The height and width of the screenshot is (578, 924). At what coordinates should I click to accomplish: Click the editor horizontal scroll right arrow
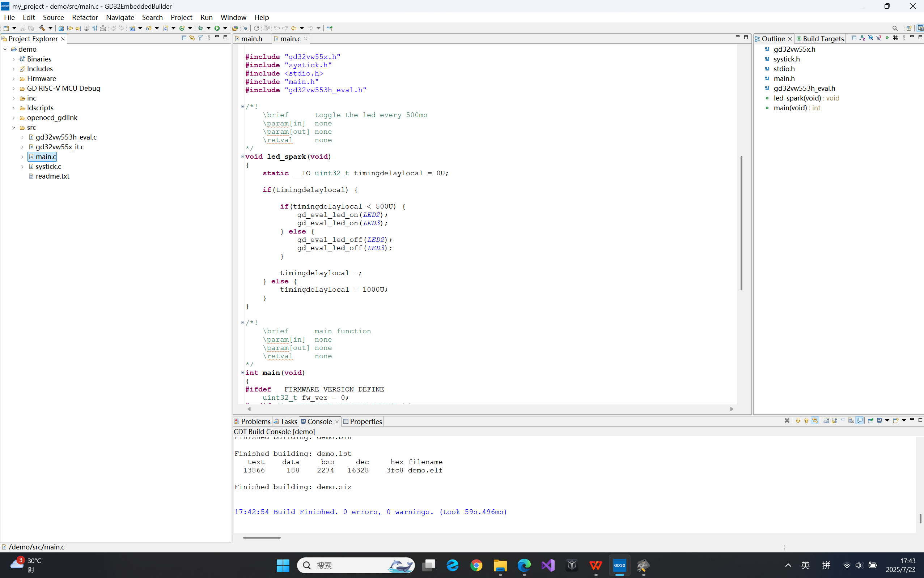732,409
